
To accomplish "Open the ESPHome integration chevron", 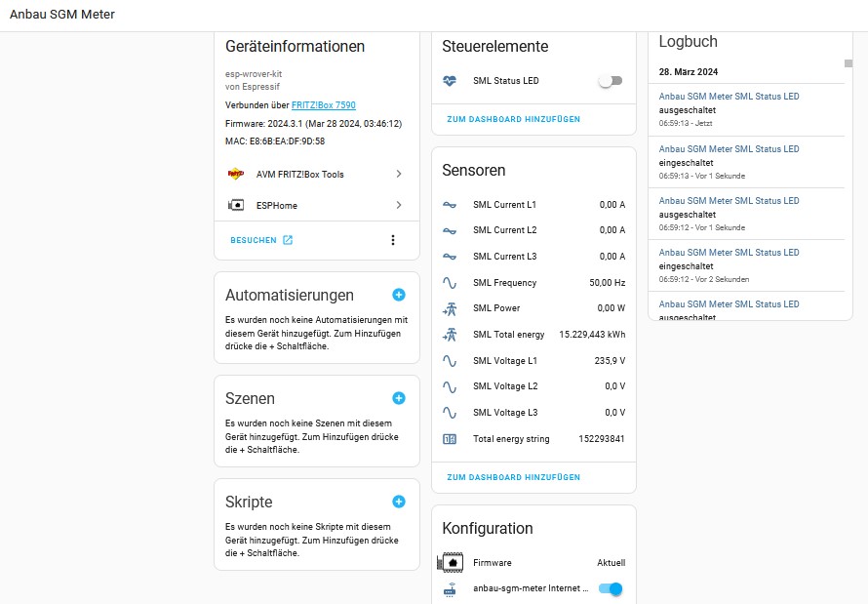I will pyautogui.click(x=399, y=205).
